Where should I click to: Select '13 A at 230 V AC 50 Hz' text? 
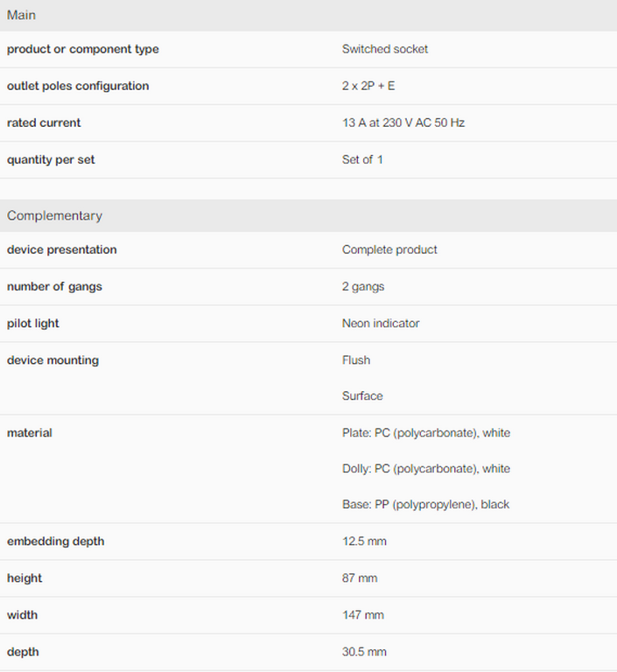[x=403, y=122]
